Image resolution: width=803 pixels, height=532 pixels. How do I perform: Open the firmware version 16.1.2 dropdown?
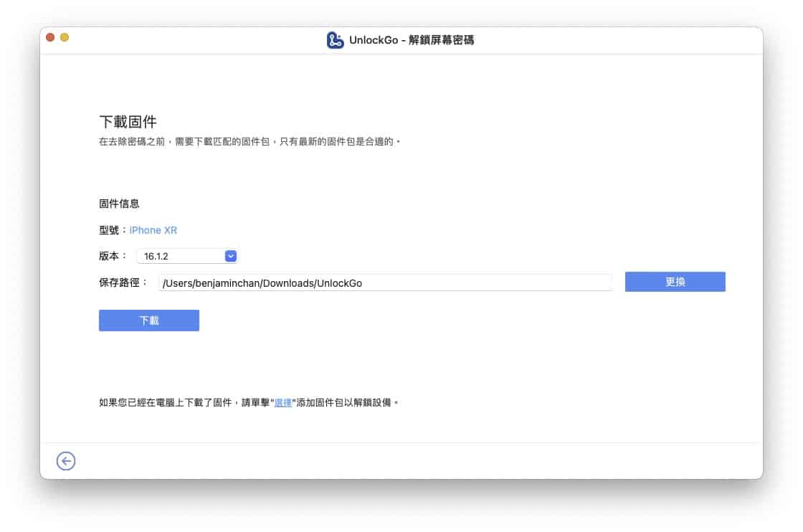[187, 256]
